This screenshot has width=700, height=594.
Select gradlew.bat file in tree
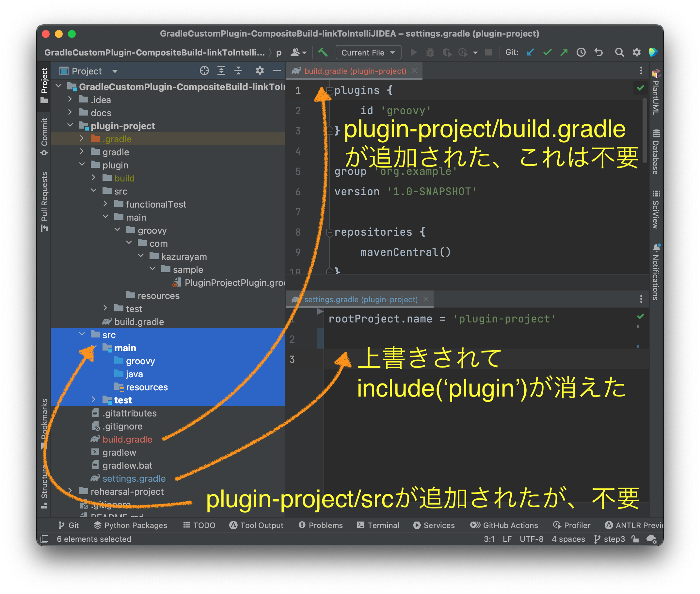click(x=122, y=465)
